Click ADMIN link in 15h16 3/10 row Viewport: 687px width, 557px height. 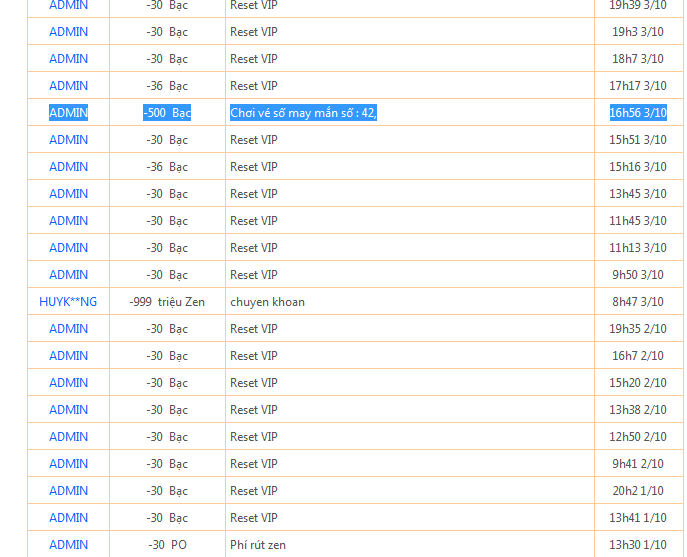tap(68, 167)
